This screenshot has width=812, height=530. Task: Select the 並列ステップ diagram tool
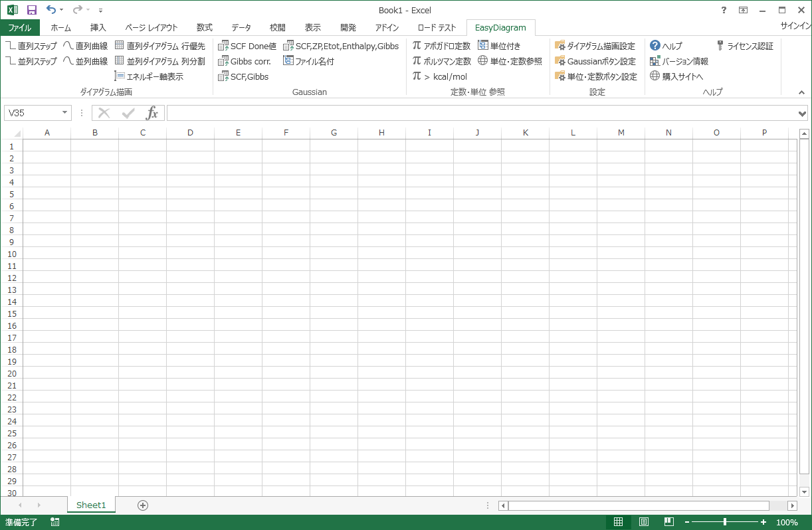[31, 61]
